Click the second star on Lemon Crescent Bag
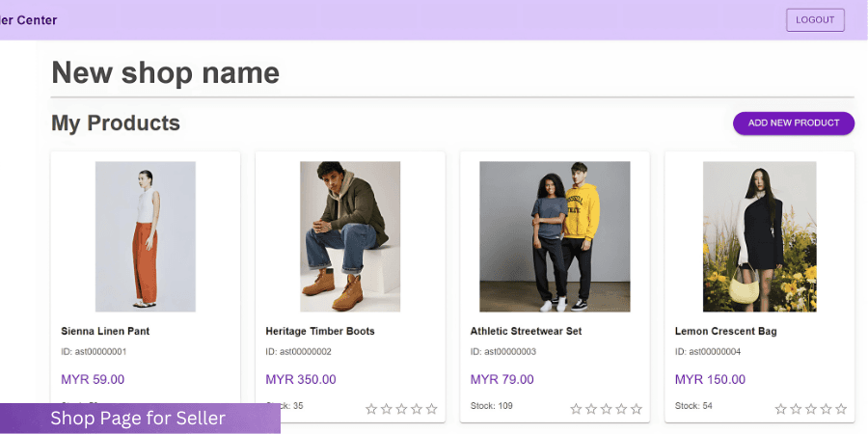 796,409
